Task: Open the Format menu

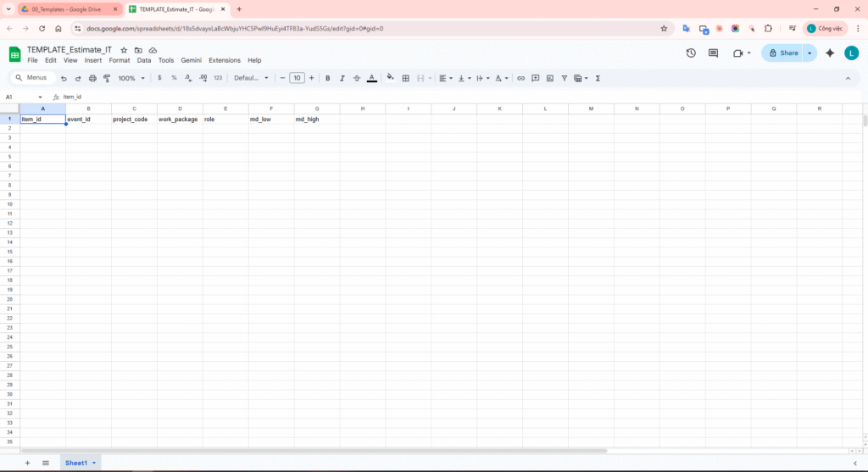Action: tap(120, 60)
